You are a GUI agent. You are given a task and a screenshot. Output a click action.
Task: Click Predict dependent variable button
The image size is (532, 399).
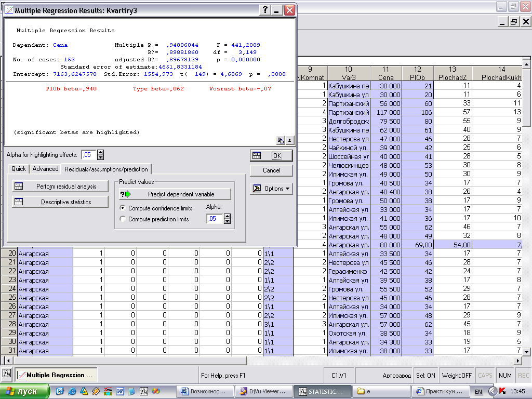pos(175,194)
